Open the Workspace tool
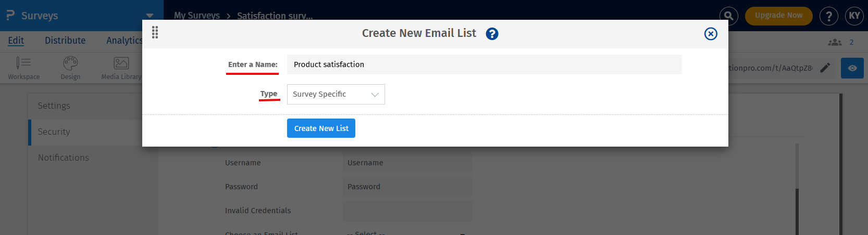Image resolution: width=868 pixels, height=235 pixels. click(23, 68)
